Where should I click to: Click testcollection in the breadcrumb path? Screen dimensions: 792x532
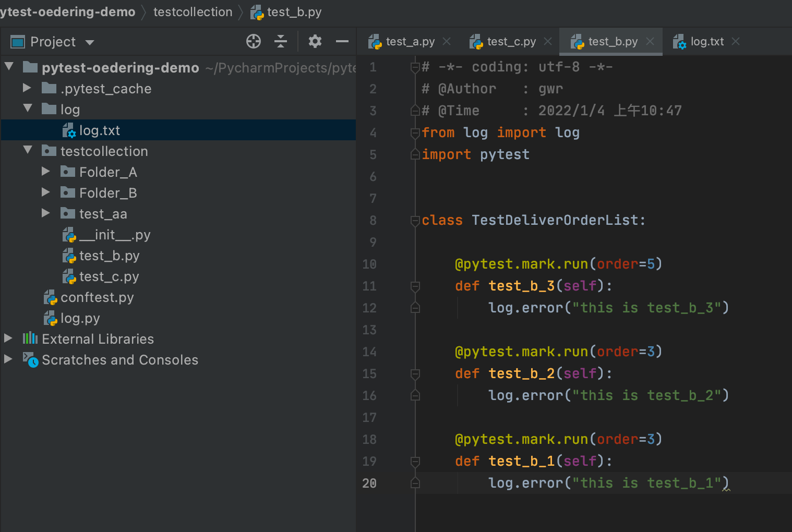point(193,12)
